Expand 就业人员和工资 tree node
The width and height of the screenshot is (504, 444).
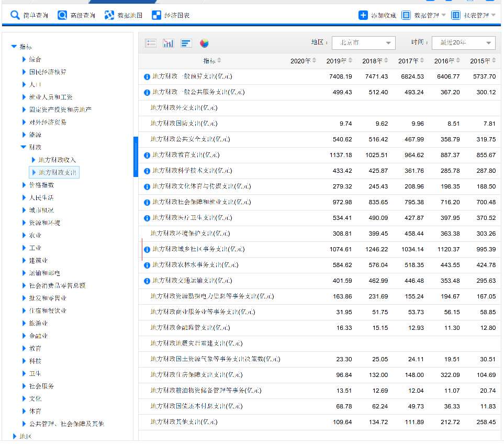click(24, 97)
